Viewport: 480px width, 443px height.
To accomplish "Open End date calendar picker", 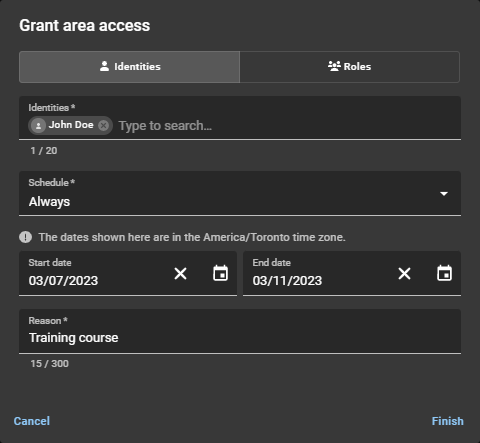I will pyautogui.click(x=444, y=273).
